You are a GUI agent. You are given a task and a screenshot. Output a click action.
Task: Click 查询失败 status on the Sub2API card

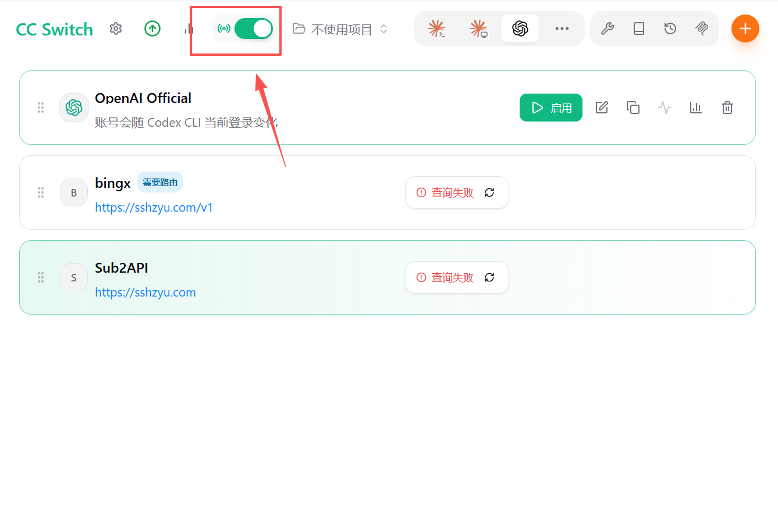pyautogui.click(x=445, y=277)
